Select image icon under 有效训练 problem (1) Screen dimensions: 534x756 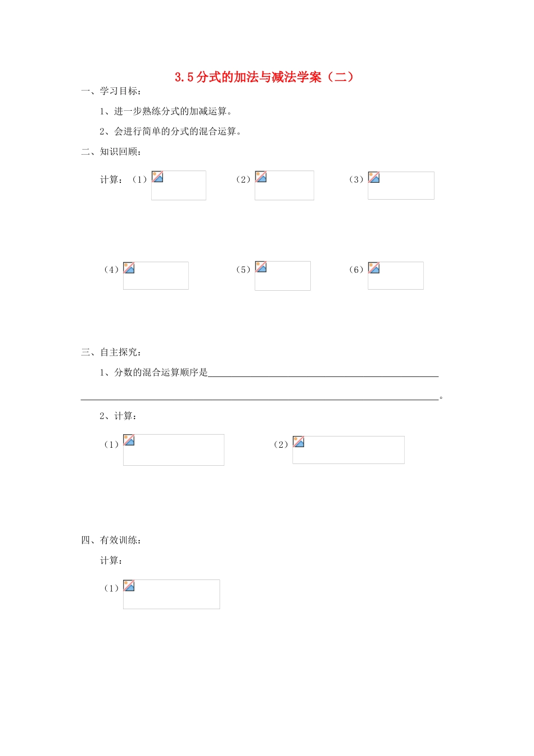coord(129,586)
